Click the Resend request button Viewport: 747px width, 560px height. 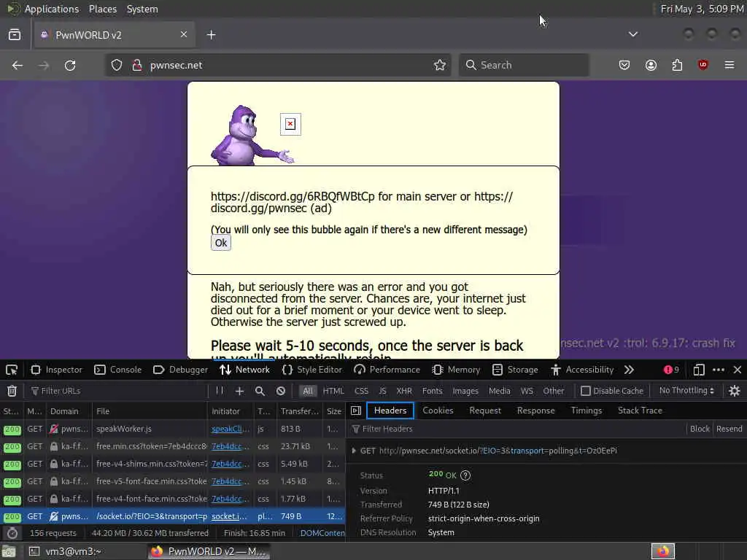click(x=729, y=429)
